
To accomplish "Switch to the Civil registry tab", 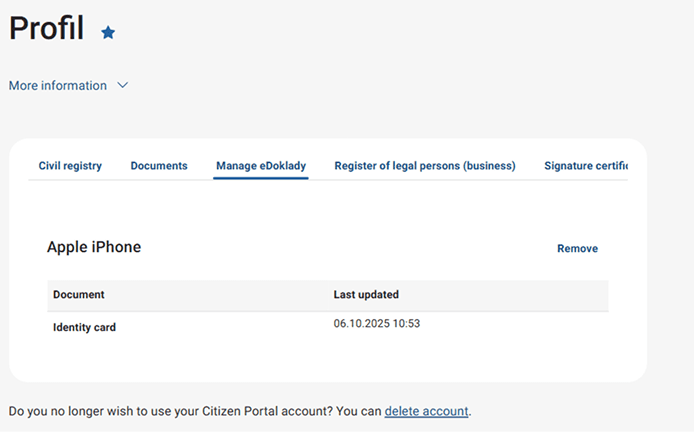I will [70, 166].
